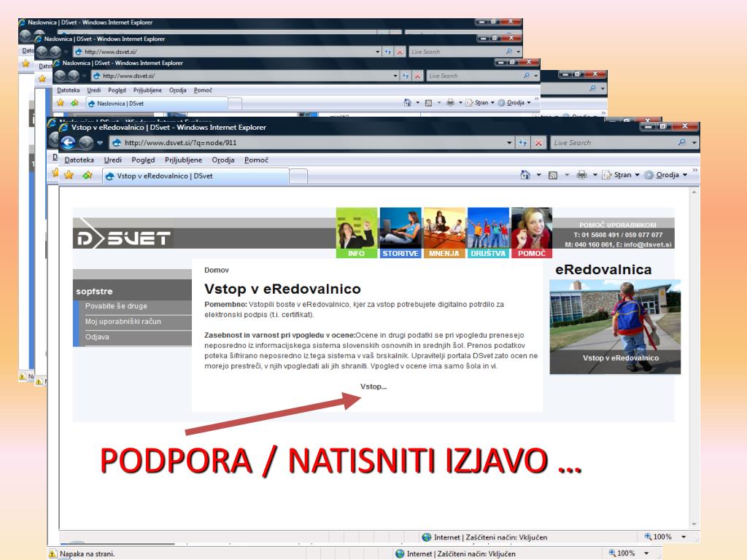
Task: Open new blank tab in front window
Action: (298, 176)
